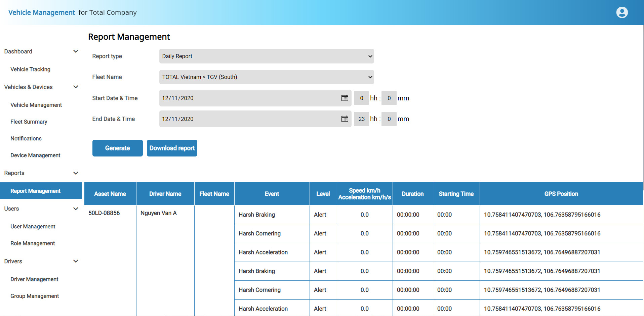Navigate to Driver Management page
644x316 pixels.
click(x=34, y=279)
